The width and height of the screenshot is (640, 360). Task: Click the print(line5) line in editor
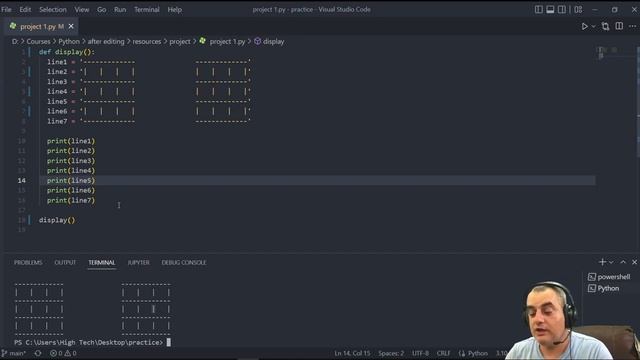pyautogui.click(x=71, y=180)
